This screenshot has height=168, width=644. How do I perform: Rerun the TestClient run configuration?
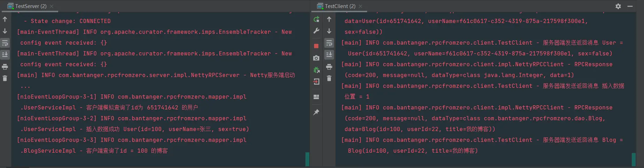tap(316, 20)
